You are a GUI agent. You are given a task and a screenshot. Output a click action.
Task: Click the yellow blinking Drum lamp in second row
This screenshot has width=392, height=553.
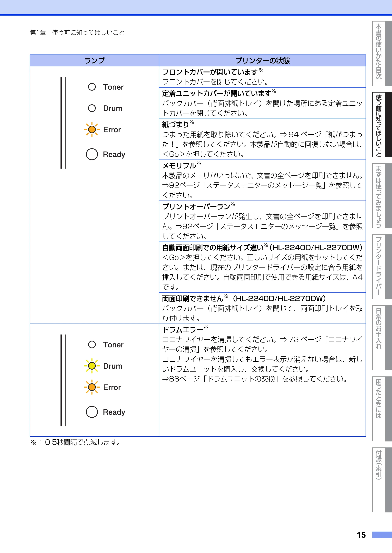(92, 366)
